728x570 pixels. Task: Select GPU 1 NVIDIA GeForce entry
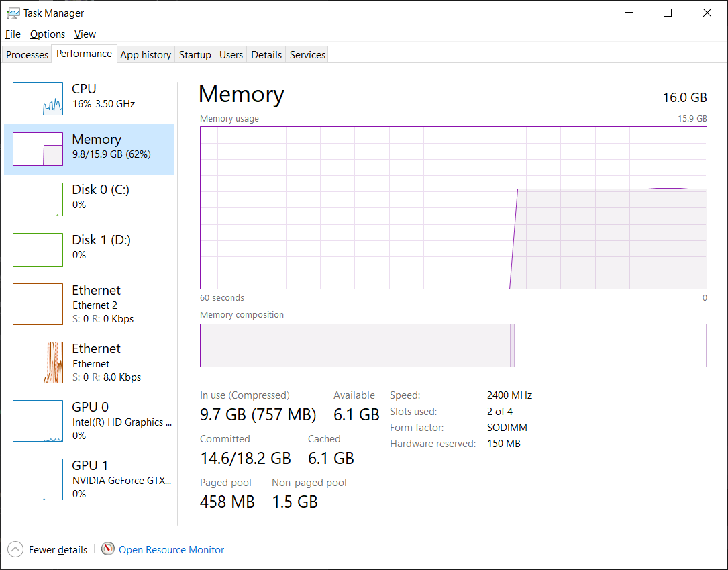(89, 479)
